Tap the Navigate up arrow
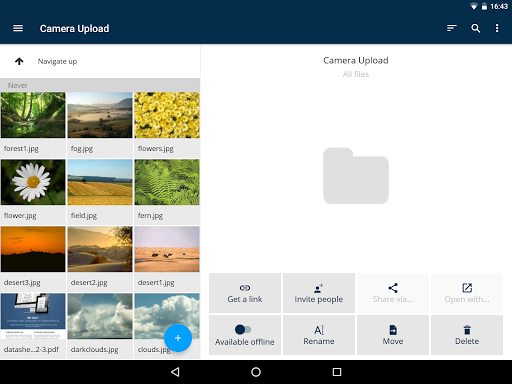Image resolution: width=512 pixels, height=384 pixels. tap(19, 61)
